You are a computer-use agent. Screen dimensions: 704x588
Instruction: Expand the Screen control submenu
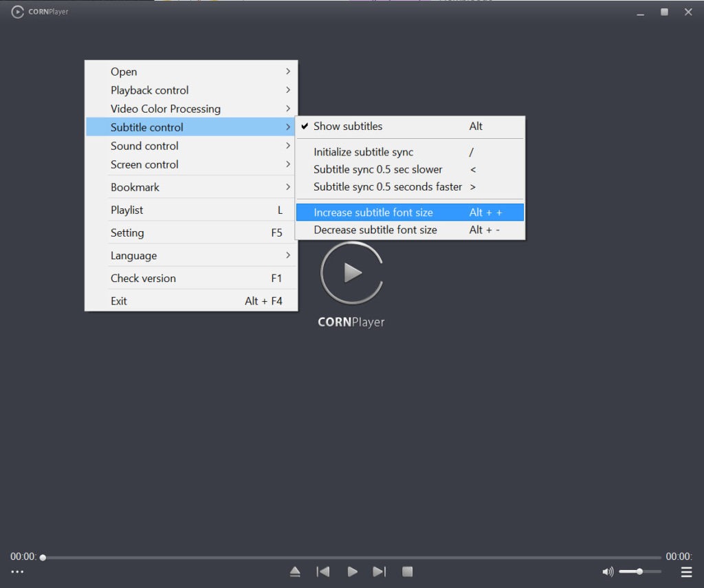[191, 164]
